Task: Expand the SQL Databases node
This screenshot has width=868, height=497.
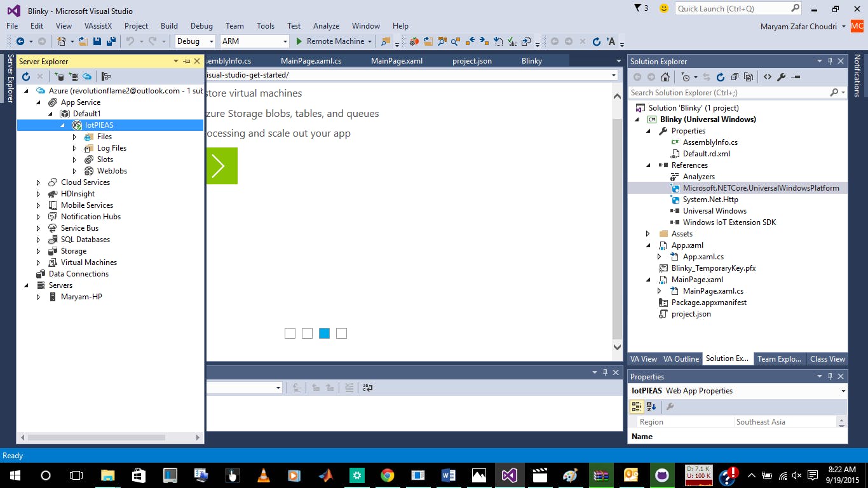Action: coord(38,240)
